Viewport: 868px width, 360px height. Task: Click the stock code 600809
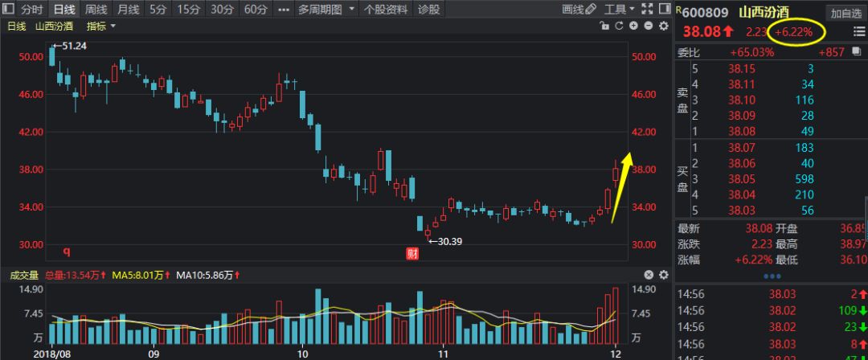[x=706, y=13]
